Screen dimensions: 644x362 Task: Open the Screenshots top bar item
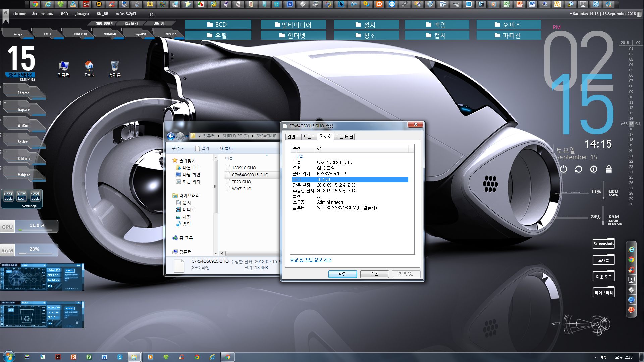point(43,14)
